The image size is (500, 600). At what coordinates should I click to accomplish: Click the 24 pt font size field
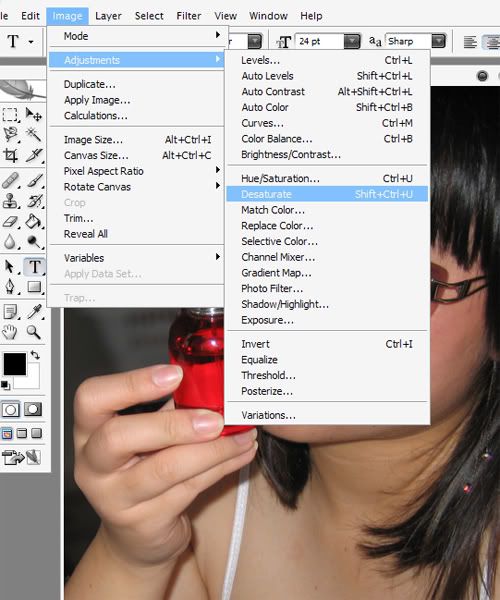click(320, 41)
